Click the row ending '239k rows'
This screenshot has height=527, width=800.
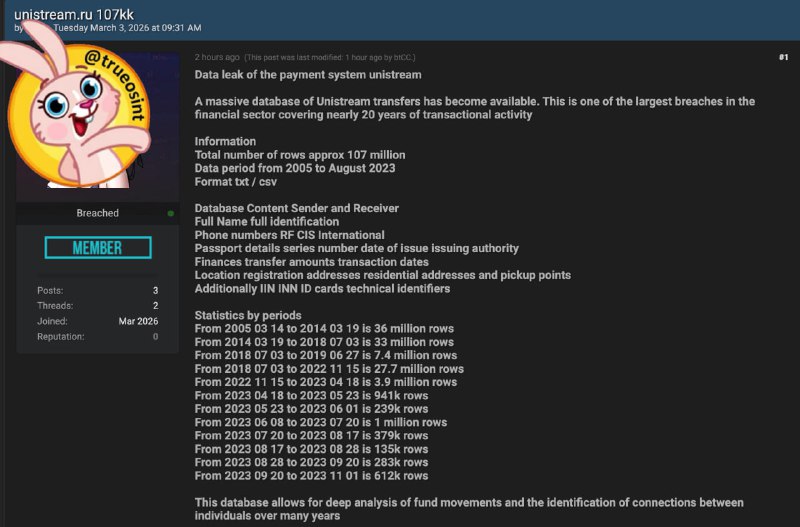311,409
